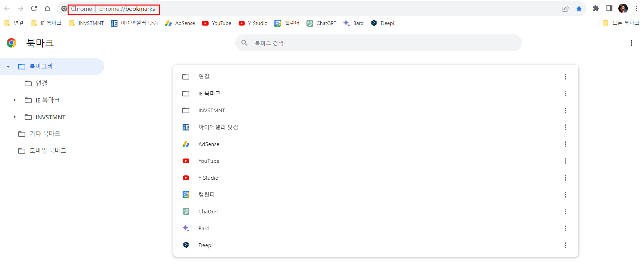This screenshot has height=267, width=644.
Task: Select 연결 folder row in list
Action: click(x=376, y=77)
